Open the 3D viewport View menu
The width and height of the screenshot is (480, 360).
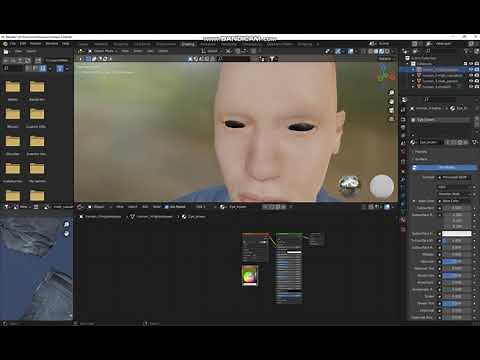(125, 51)
